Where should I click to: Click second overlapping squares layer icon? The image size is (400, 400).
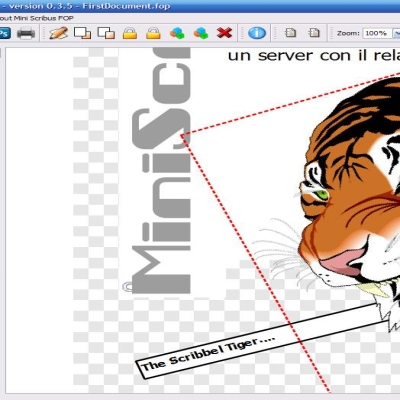click(106, 33)
